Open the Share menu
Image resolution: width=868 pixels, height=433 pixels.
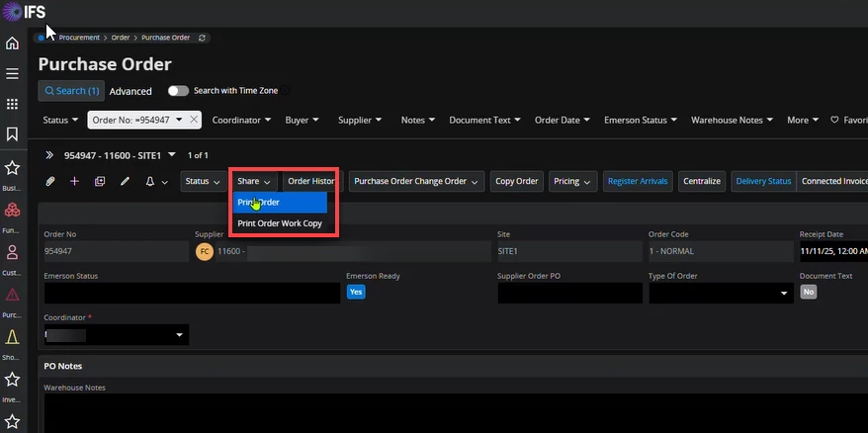[x=254, y=181]
